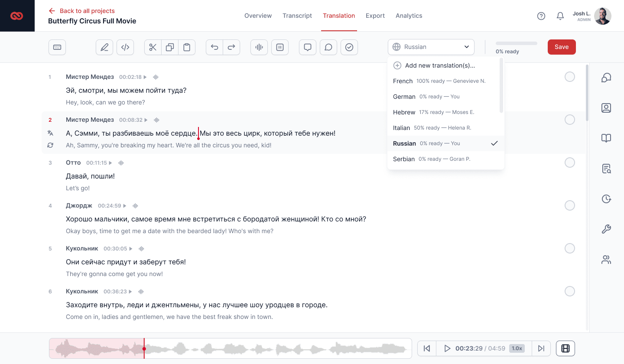Image resolution: width=624 pixels, height=364 pixels.
Task: Click the checkmark circle approve icon
Action: [349, 47]
